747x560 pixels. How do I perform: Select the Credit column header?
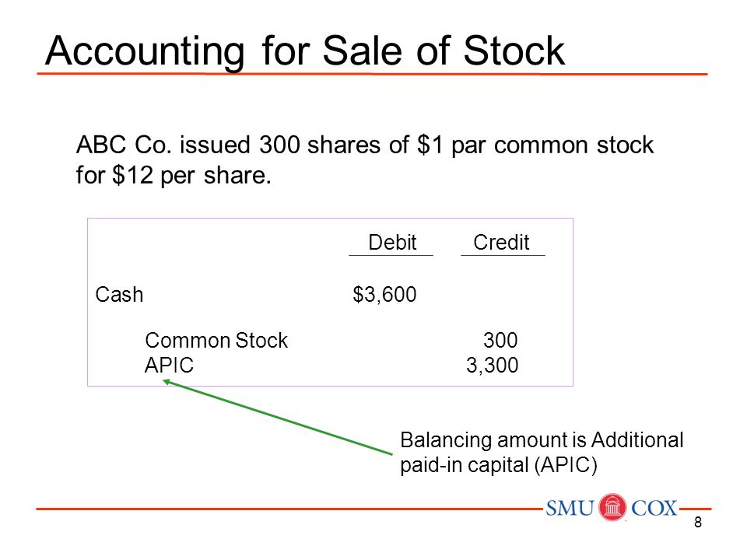501,243
